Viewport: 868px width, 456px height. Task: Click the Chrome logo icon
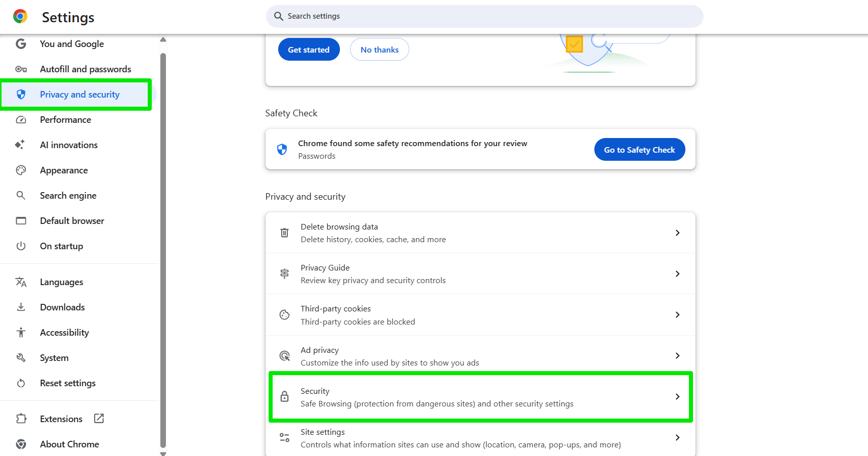pos(20,17)
